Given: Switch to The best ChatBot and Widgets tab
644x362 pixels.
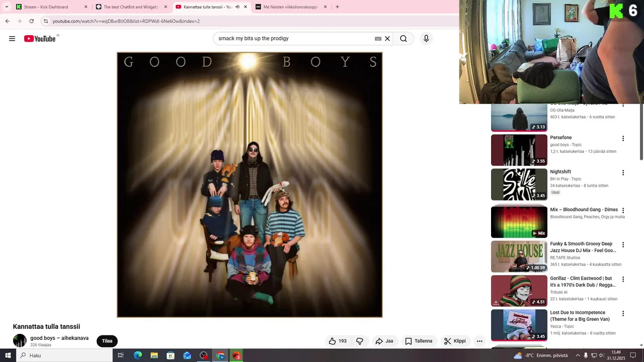Looking at the screenshot, I should tap(131, 7).
